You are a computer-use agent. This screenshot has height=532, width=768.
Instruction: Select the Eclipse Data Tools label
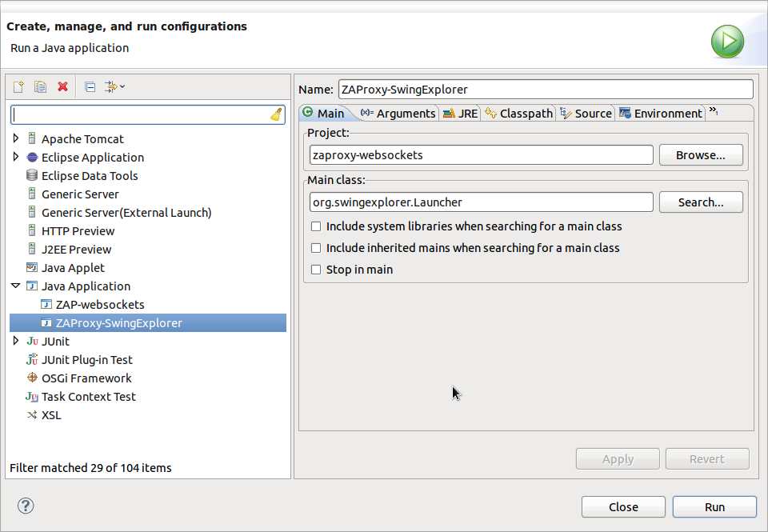click(x=90, y=176)
